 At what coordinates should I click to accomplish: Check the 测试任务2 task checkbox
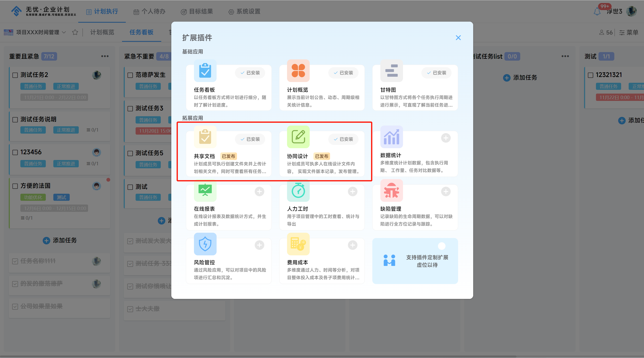pyautogui.click(x=15, y=75)
